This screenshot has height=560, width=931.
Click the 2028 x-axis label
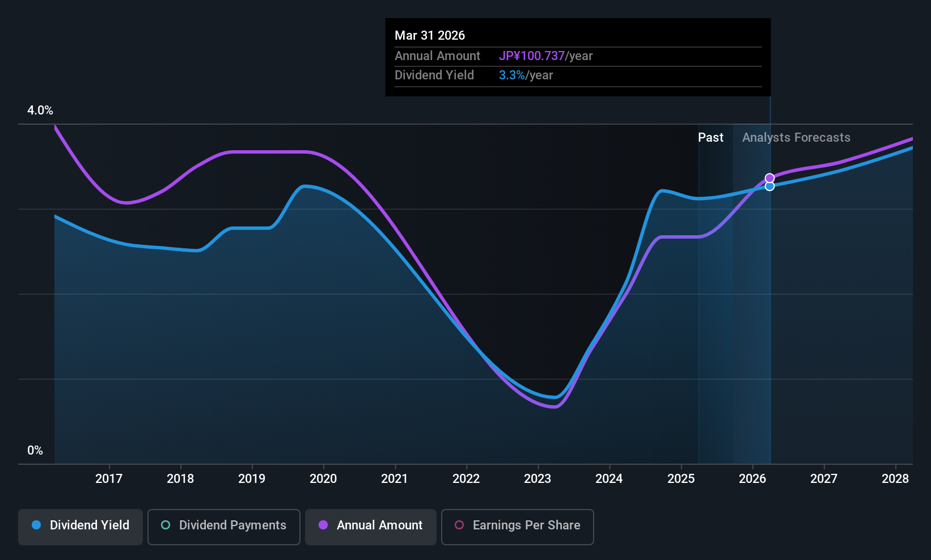click(895, 479)
